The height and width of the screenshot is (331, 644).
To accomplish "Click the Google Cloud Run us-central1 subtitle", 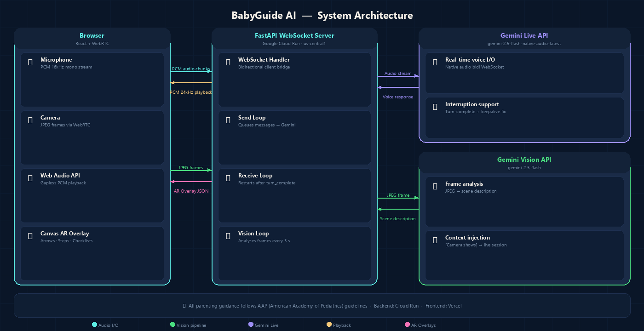I will (294, 44).
